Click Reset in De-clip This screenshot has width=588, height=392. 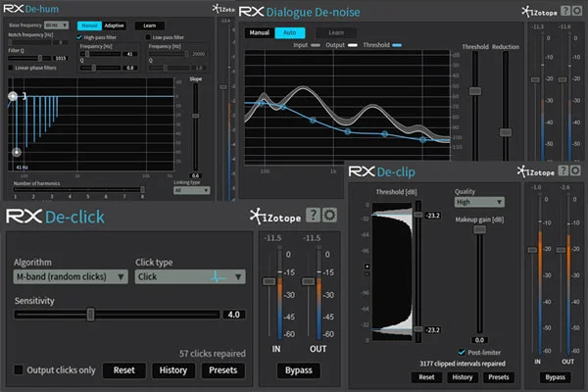pos(426,377)
